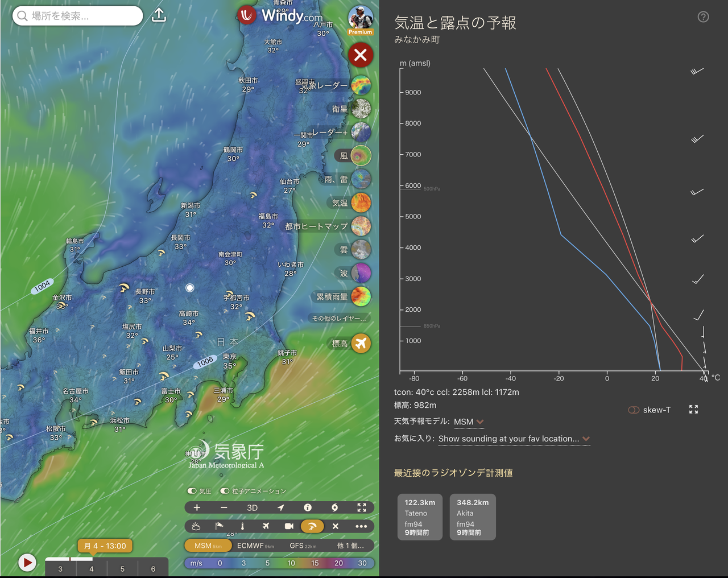
Task: Select the GFS 22km model tab
Action: tap(303, 546)
